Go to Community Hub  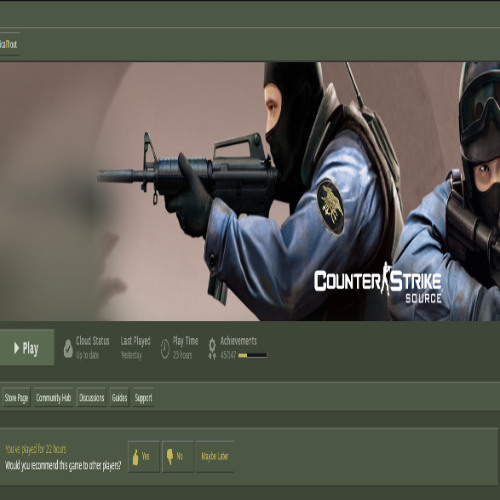point(53,397)
